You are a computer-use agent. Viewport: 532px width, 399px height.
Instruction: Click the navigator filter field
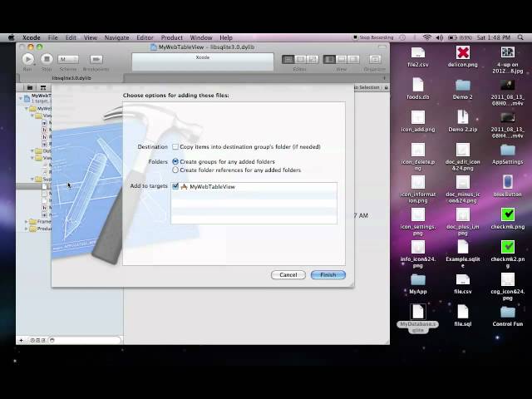click(x=85, y=340)
